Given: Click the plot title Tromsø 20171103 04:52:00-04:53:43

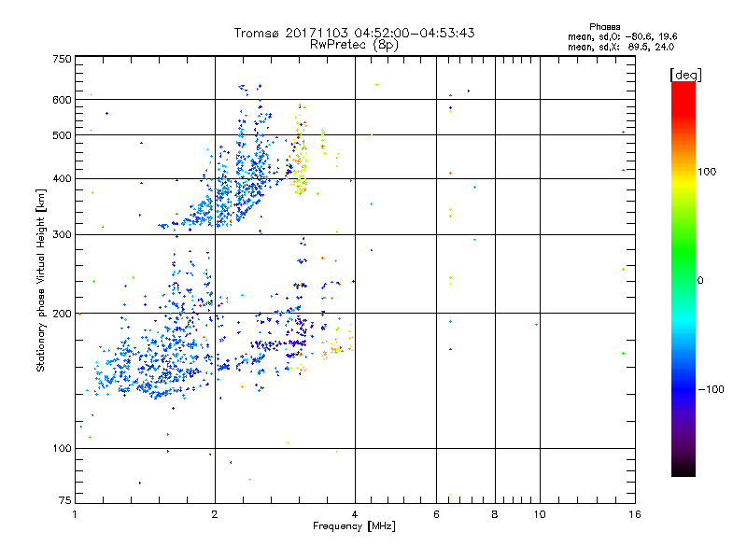Looking at the screenshot, I should [x=354, y=33].
